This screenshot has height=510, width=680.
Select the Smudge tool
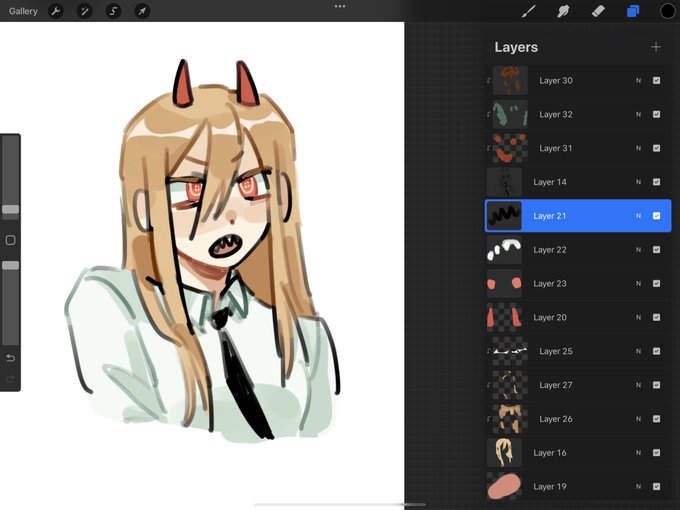click(x=563, y=11)
